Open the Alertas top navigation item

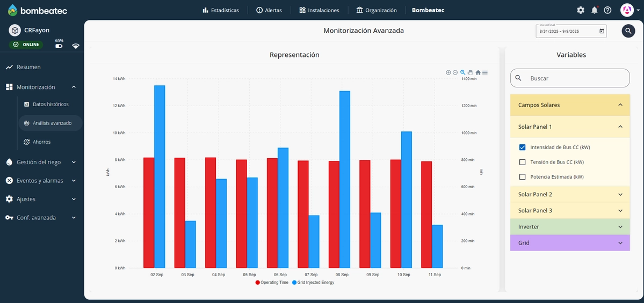tap(269, 10)
